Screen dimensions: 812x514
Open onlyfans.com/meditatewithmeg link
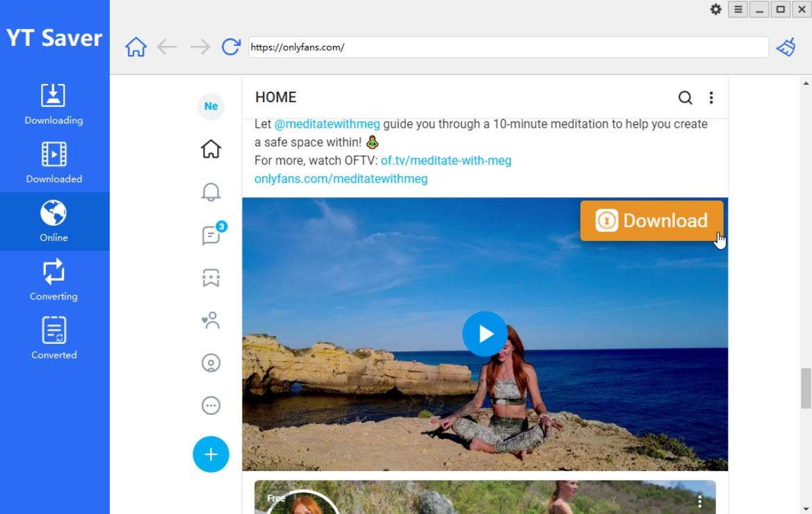pyautogui.click(x=341, y=179)
